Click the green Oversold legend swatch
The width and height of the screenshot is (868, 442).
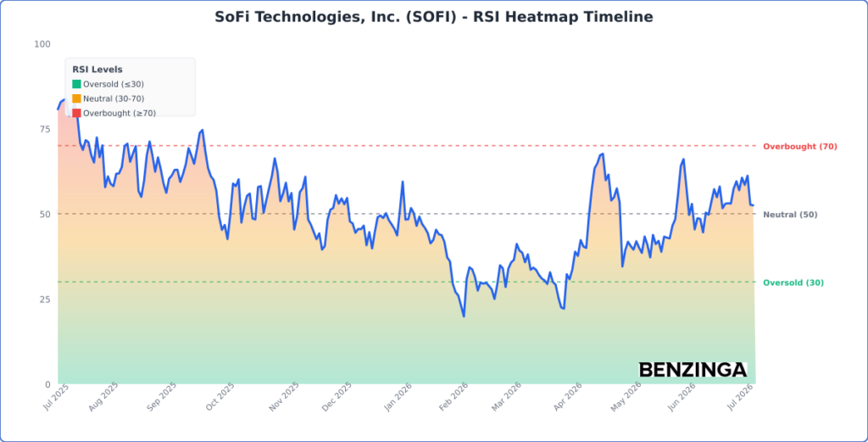76,84
